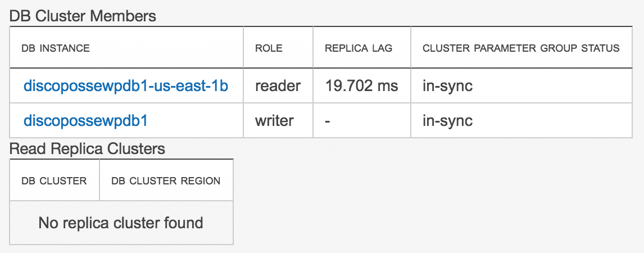Click in-sync status for the reader instance

(x=447, y=86)
